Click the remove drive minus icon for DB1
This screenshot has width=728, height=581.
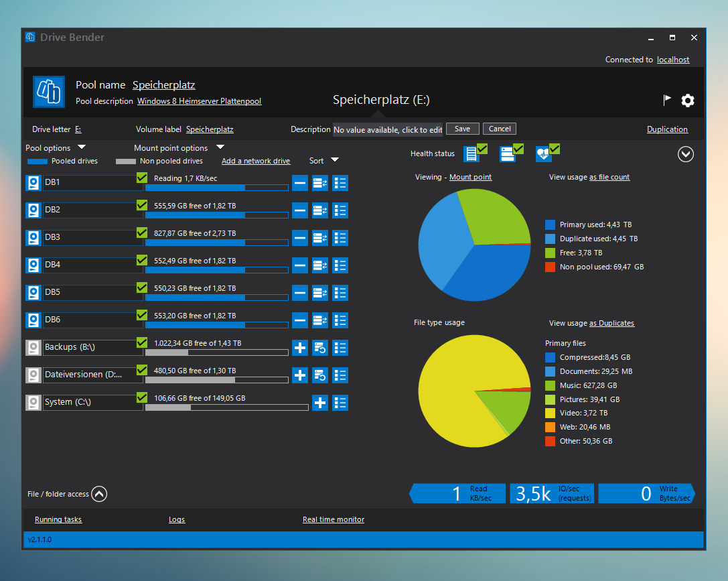click(x=300, y=183)
